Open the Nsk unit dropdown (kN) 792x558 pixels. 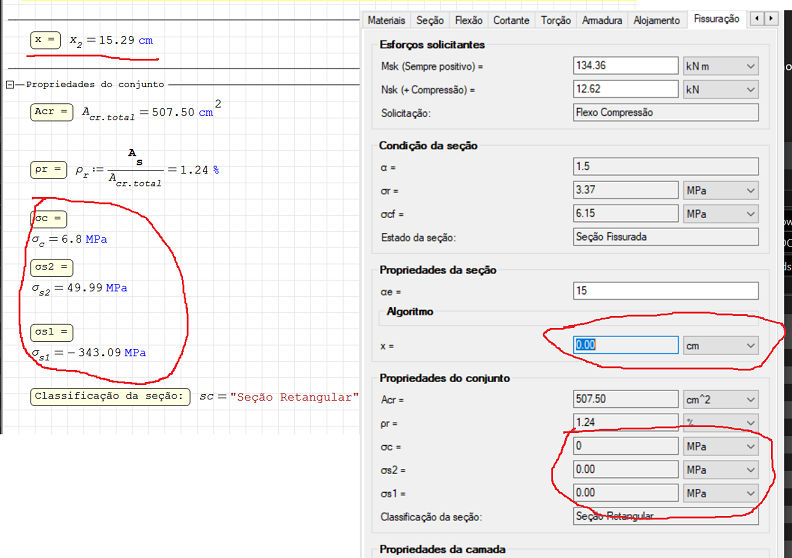tap(720, 90)
